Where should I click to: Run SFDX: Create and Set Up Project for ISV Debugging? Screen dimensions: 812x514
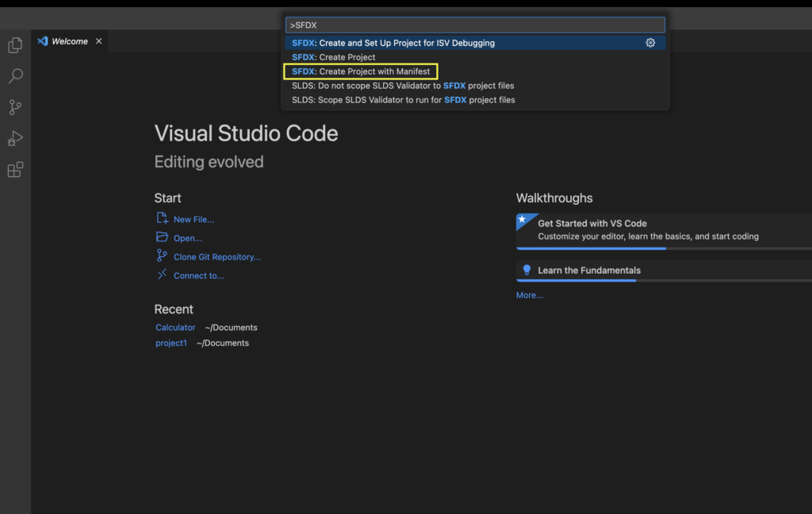click(475, 43)
